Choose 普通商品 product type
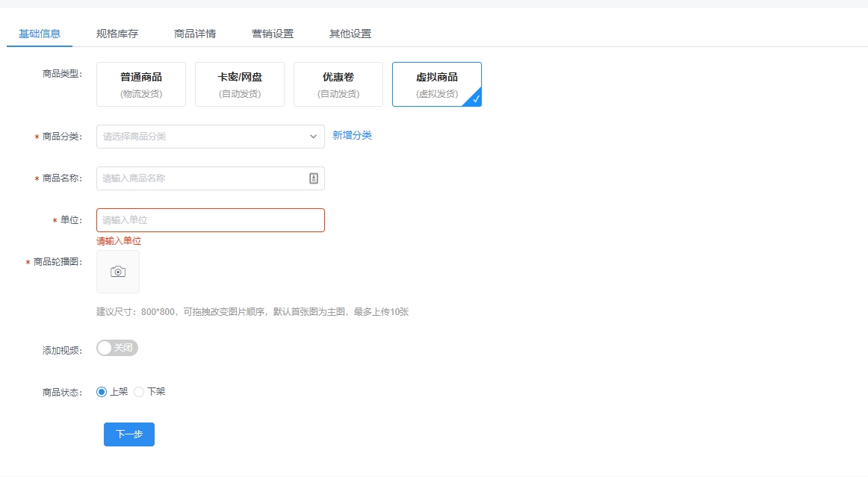 [x=141, y=84]
